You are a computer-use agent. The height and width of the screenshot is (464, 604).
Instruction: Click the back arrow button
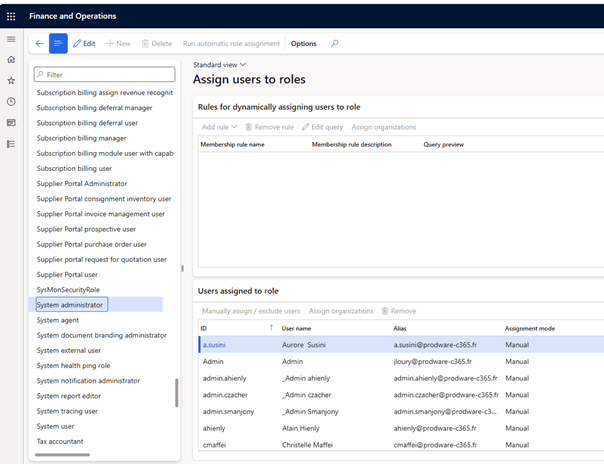click(x=39, y=44)
